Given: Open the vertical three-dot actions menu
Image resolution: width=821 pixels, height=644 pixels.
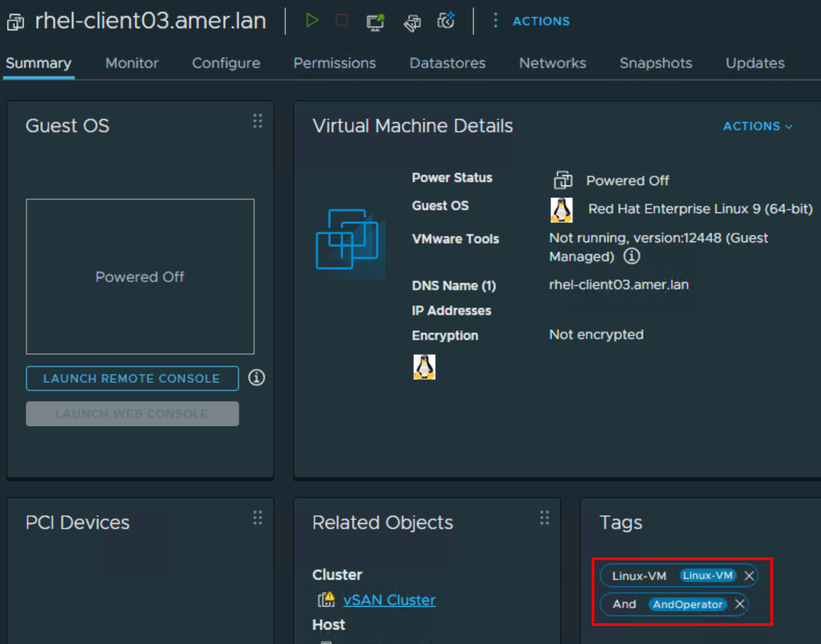Looking at the screenshot, I should [495, 21].
